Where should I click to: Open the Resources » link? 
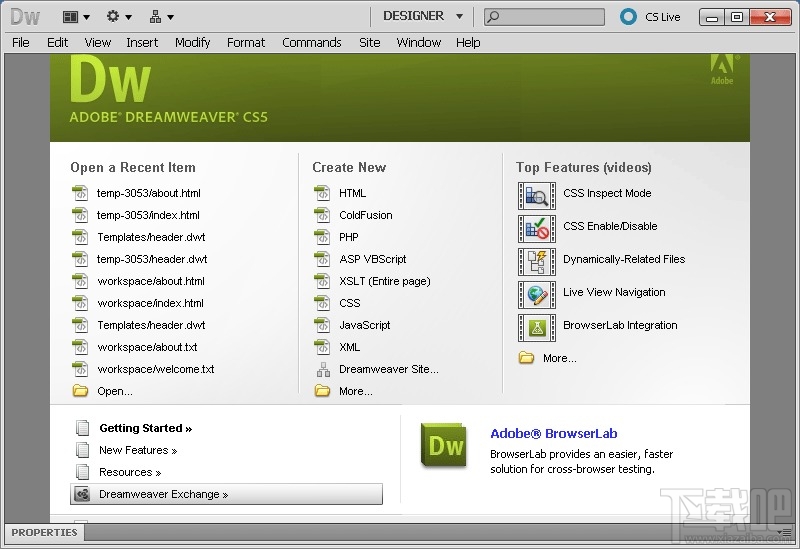coord(130,472)
